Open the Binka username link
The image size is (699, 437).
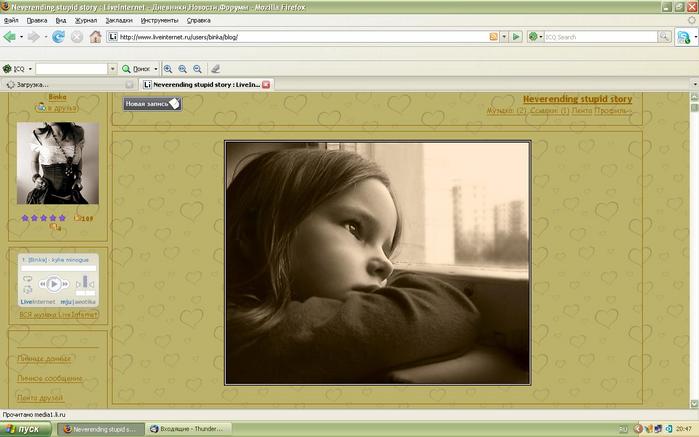coord(58,97)
